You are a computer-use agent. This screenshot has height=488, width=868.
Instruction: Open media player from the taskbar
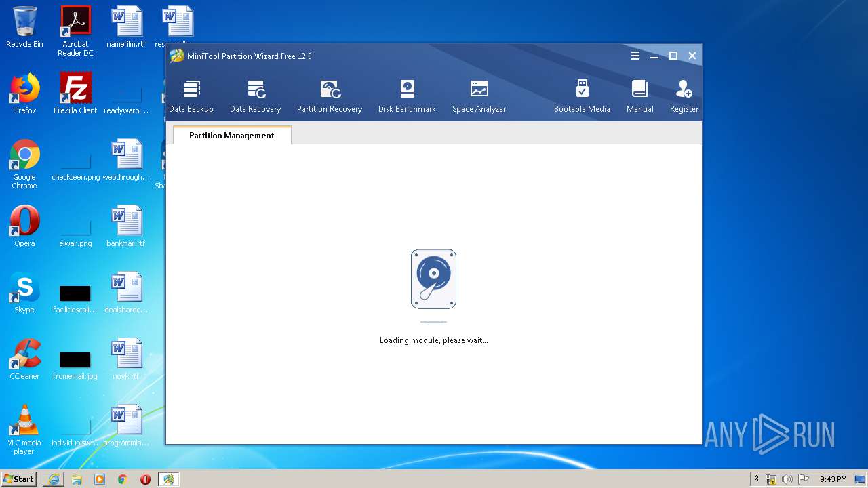100,479
